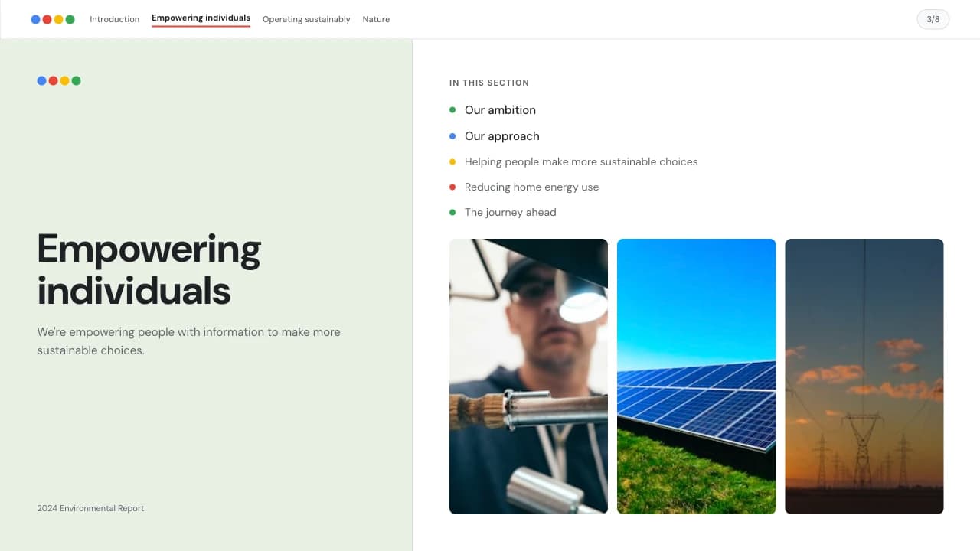
Task: Click the green bullet beside The journey ahead
Action: pyautogui.click(x=452, y=212)
